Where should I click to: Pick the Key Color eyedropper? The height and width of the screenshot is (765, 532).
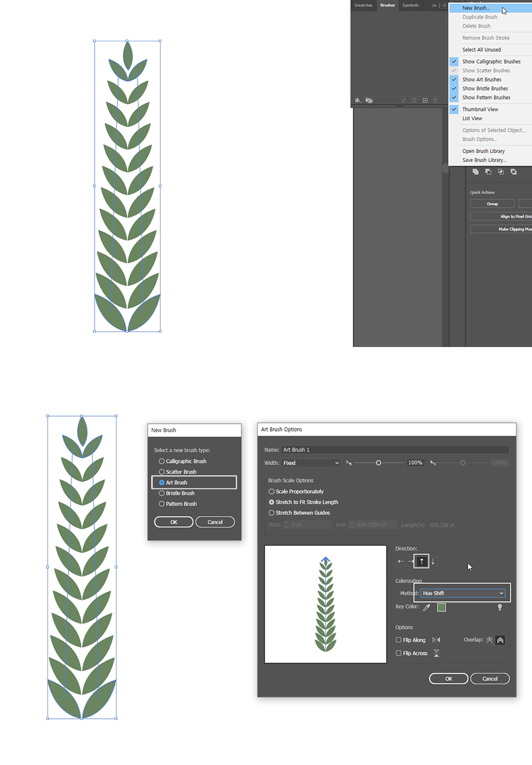426,607
